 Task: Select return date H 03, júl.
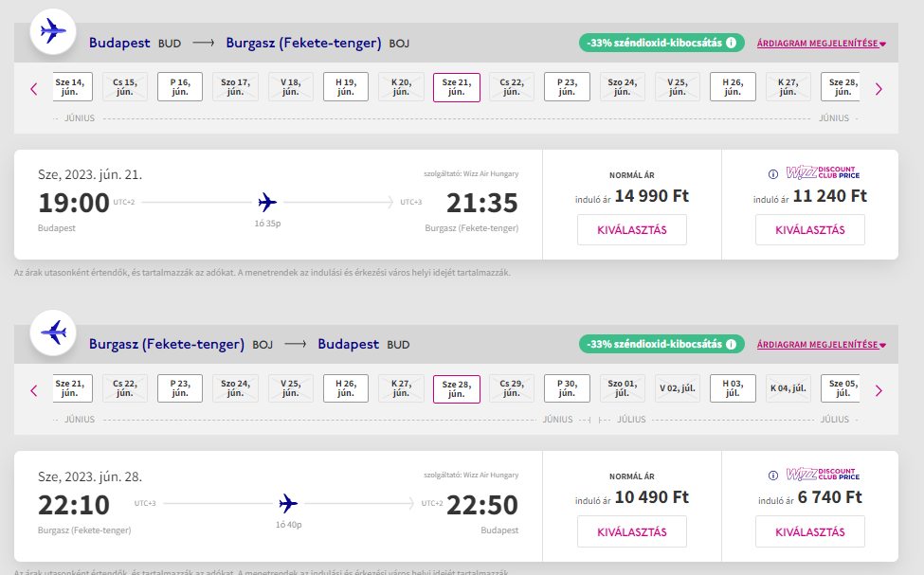(733, 388)
